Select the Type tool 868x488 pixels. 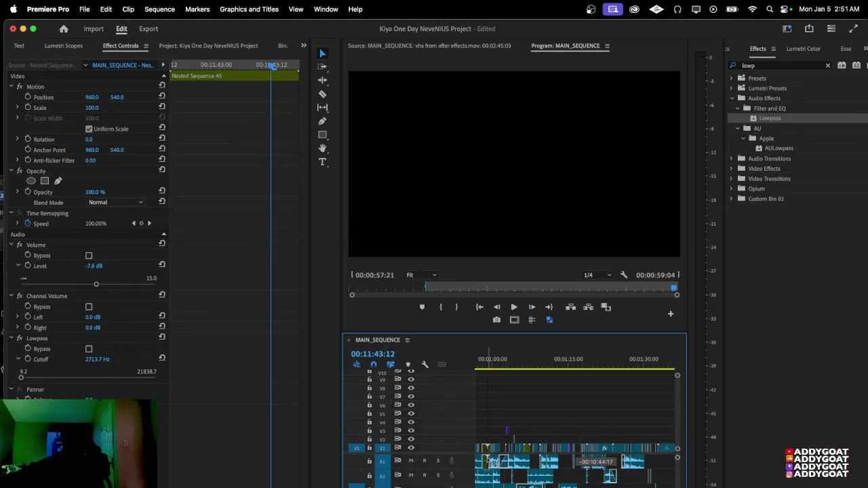click(x=322, y=161)
